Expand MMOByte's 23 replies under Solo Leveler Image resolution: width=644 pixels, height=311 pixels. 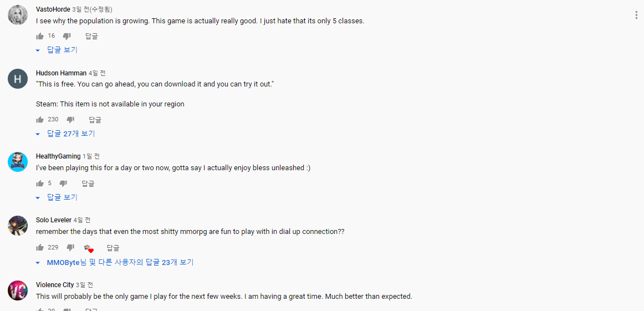point(115,263)
